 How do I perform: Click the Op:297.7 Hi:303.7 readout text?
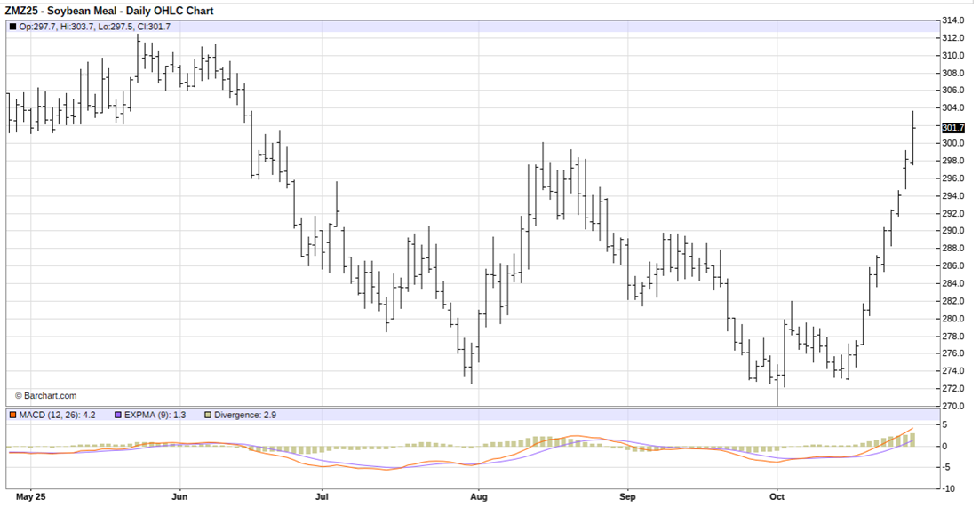95,27
